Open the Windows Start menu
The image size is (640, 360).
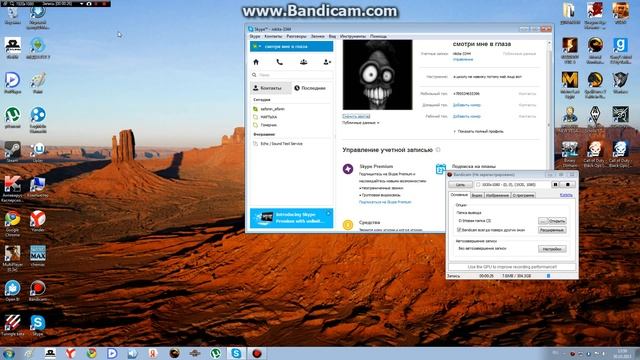[x=9, y=353]
